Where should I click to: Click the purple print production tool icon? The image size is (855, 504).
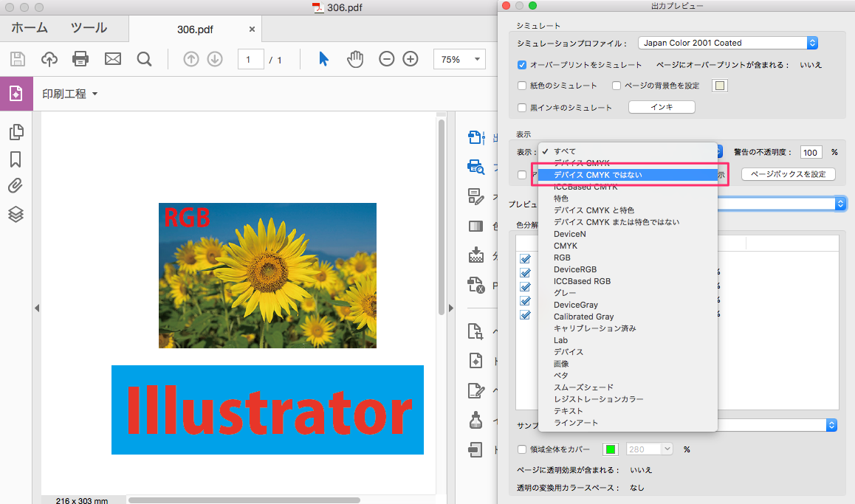click(16, 94)
